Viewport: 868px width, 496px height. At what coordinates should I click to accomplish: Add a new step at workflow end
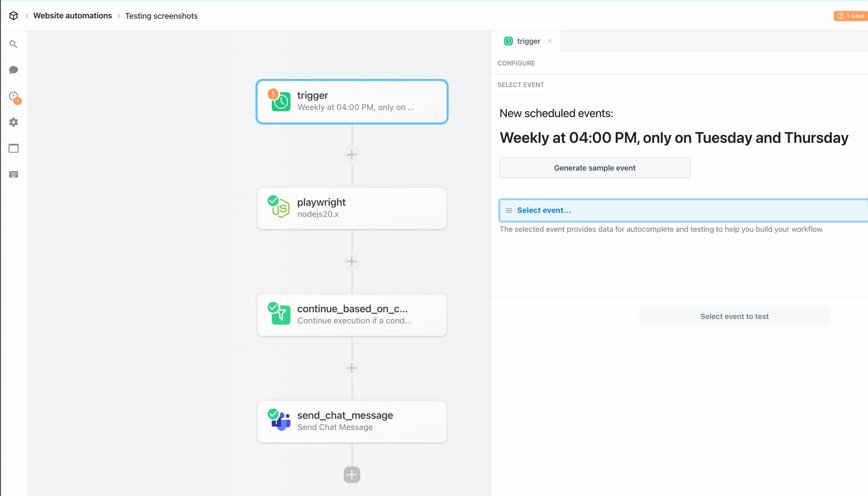pos(352,475)
